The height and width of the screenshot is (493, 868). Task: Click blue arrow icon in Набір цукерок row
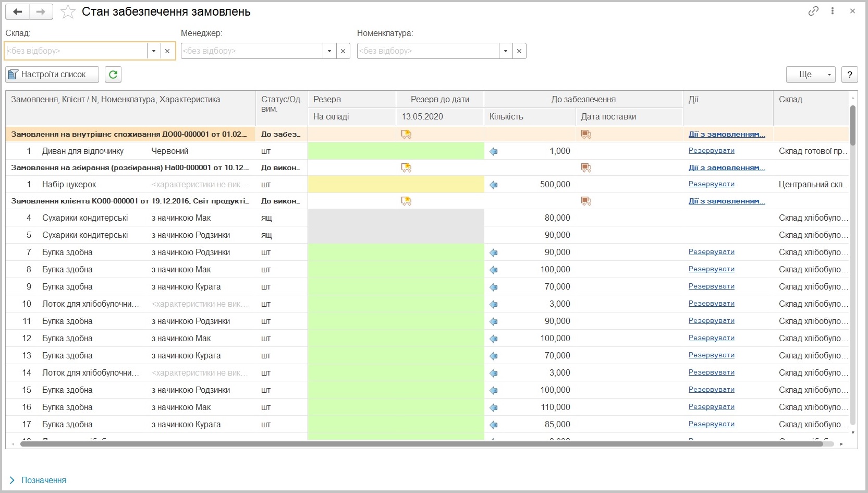coord(494,185)
